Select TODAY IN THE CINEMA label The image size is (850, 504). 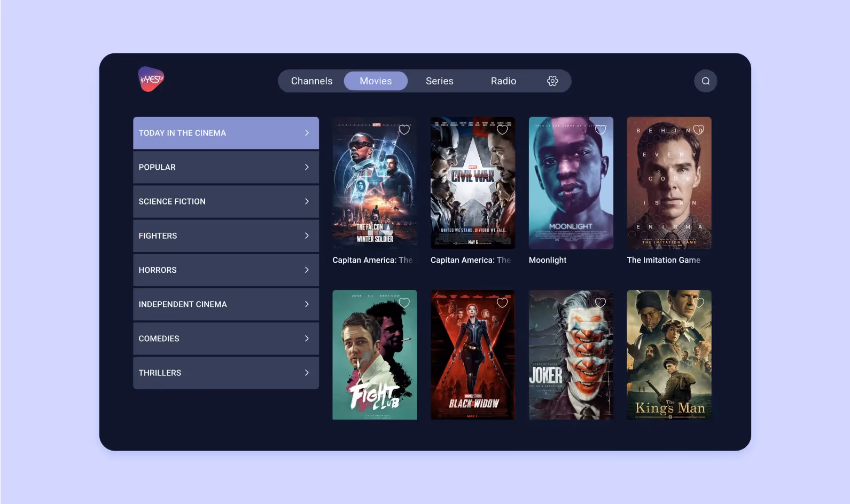pyautogui.click(x=182, y=133)
